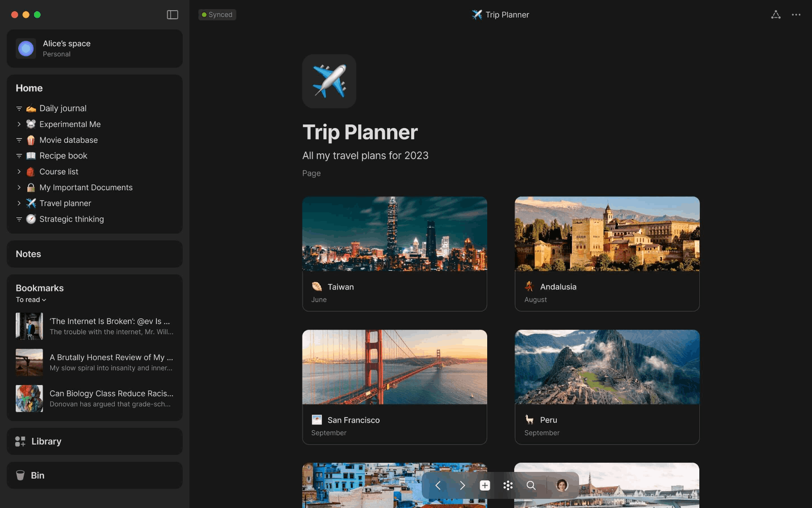
Task: Click the back navigation arrow
Action: [x=438, y=486]
